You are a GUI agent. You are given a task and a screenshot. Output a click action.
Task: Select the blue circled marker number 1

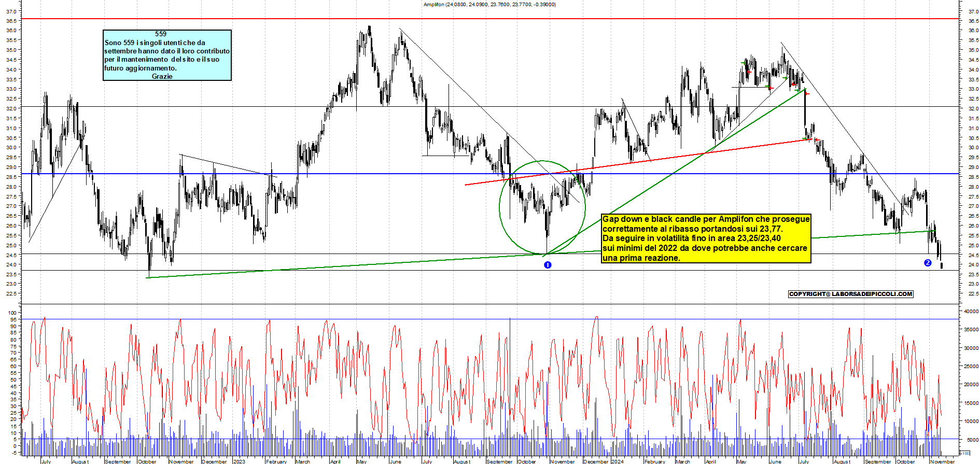(x=548, y=265)
